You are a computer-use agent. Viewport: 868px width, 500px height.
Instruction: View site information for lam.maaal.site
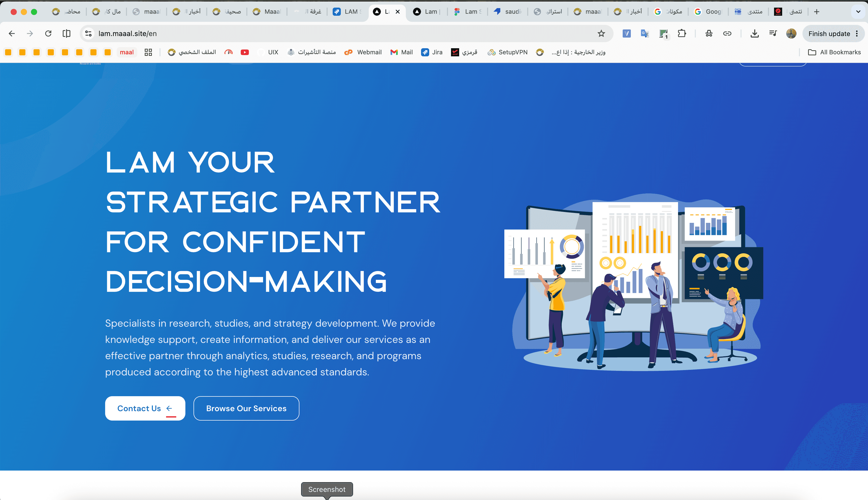pos(88,33)
